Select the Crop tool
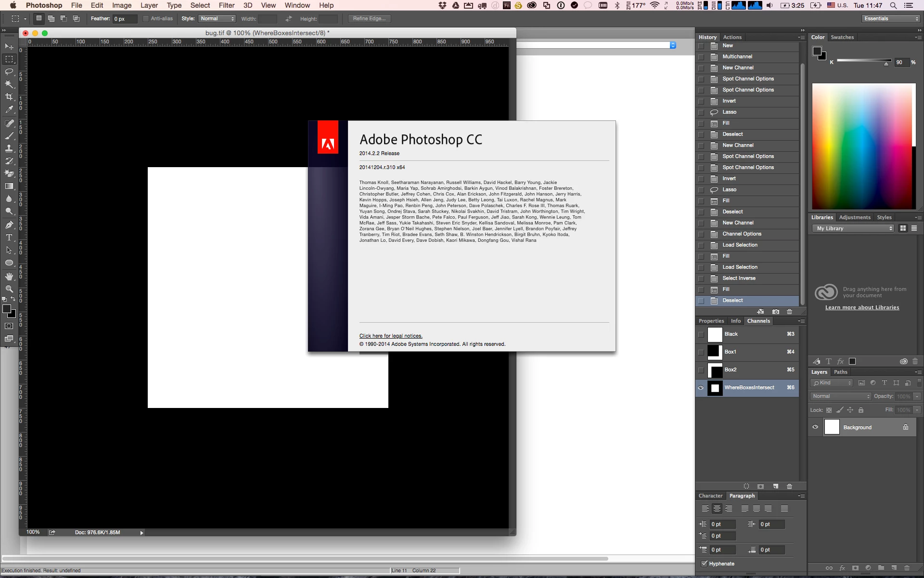This screenshot has width=924, height=578. click(x=9, y=97)
